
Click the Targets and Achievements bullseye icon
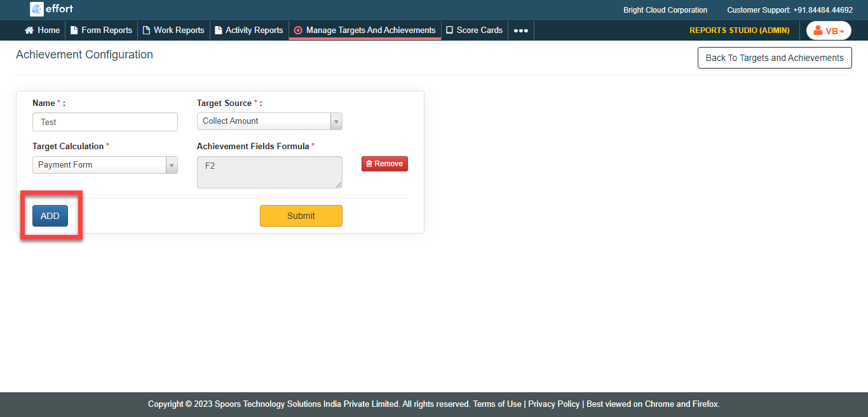point(298,30)
